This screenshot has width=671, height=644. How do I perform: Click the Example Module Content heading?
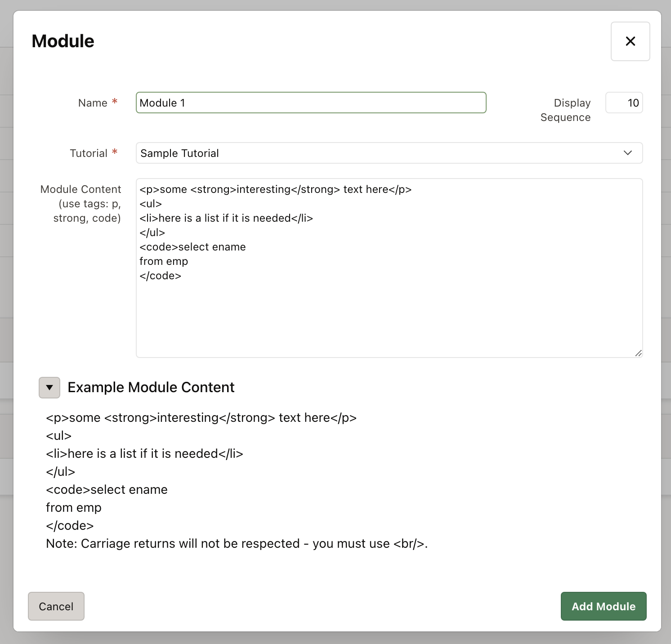[x=151, y=387]
